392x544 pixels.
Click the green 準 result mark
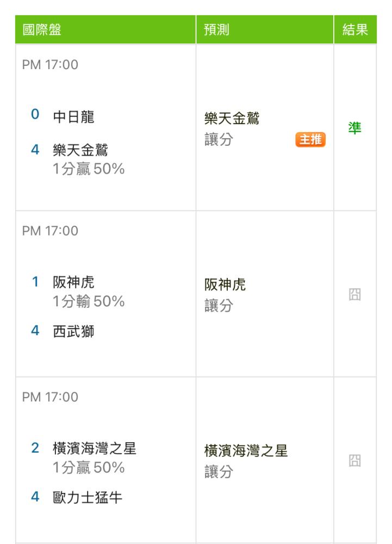[x=354, y=129]
